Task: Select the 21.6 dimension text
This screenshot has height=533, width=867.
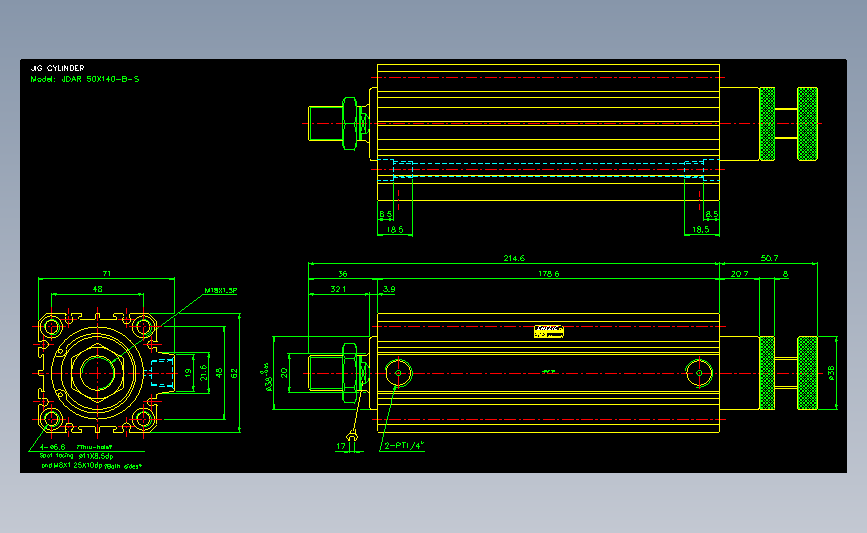Action: coord(203,373)
